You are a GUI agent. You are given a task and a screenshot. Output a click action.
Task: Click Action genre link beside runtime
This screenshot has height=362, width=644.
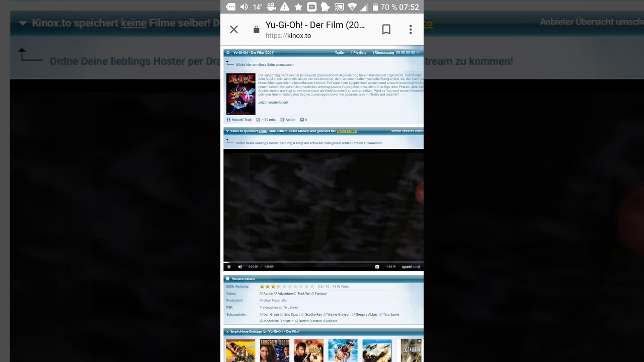point(290,120)
